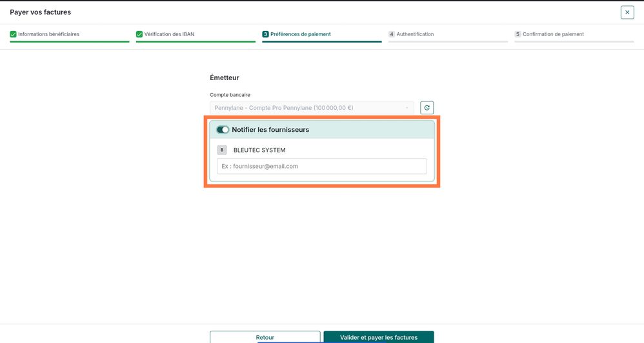The width and height of the screenshot is (644, 343).
Task: Go to the Vérification des IBAN step
Action: [169, 34]
